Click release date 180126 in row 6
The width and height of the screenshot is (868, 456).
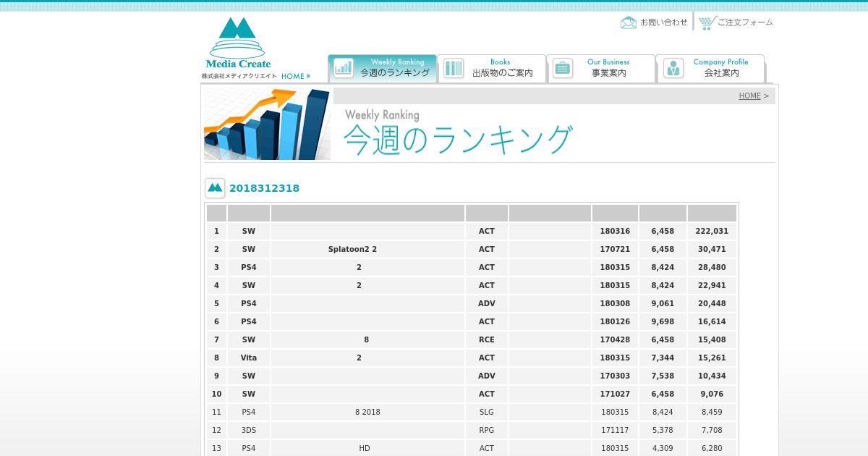click(615, 321)
